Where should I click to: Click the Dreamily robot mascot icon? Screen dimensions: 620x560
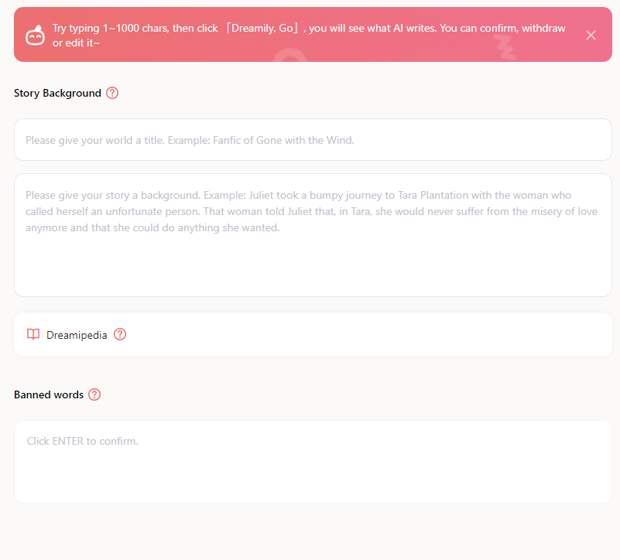(35, 36)
